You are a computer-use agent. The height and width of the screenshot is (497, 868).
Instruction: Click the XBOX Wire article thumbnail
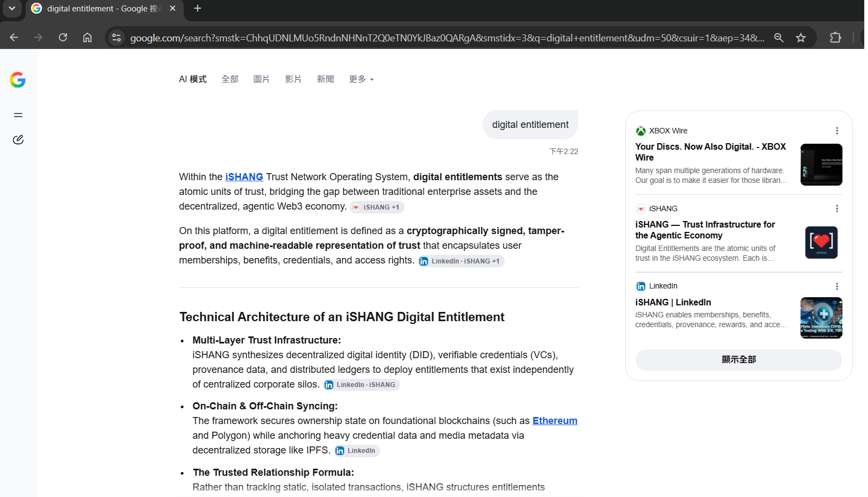pyautogui.click(x=821, y=164)
